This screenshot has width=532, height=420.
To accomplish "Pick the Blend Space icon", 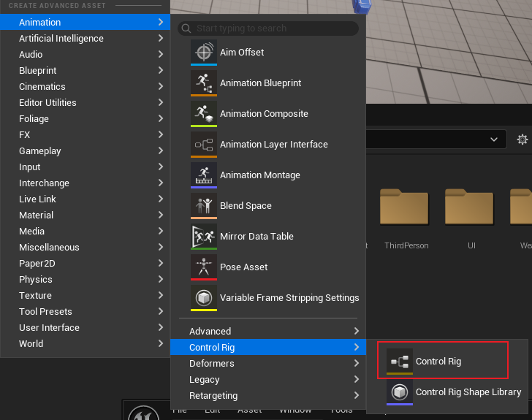I will pyautogui.click(x=204, y=206).
